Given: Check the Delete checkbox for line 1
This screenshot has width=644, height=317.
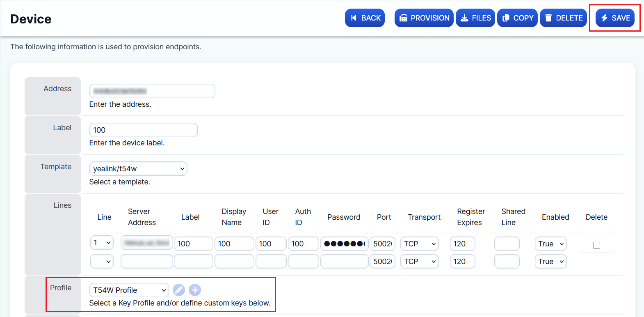Looking at the screenshot, I should (x=596, y=245).
